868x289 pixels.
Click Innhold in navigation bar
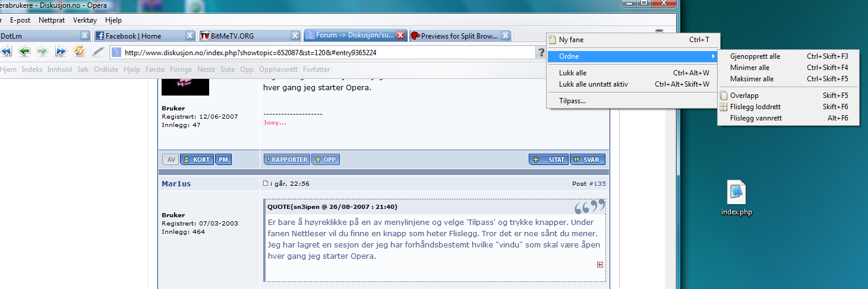pos(59,69)
